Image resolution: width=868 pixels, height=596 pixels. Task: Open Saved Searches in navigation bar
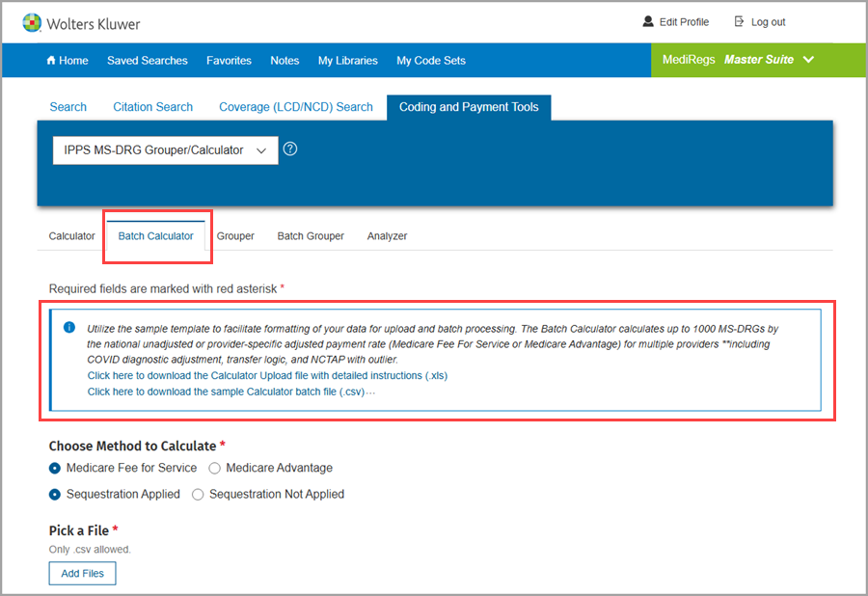[148, 61]
